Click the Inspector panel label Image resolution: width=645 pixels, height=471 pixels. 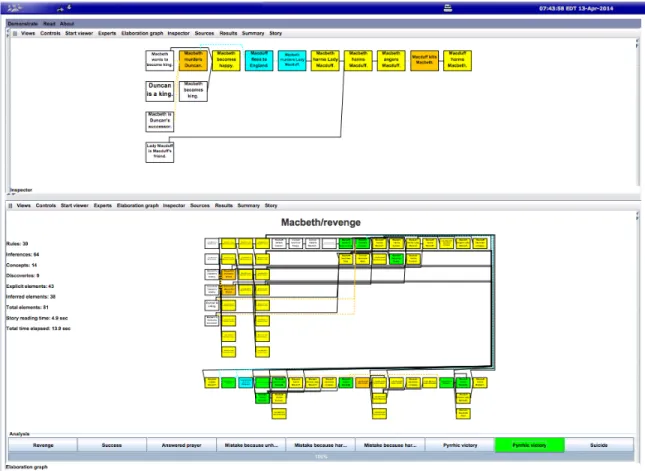pyautogui.click(x=21, y=190)
